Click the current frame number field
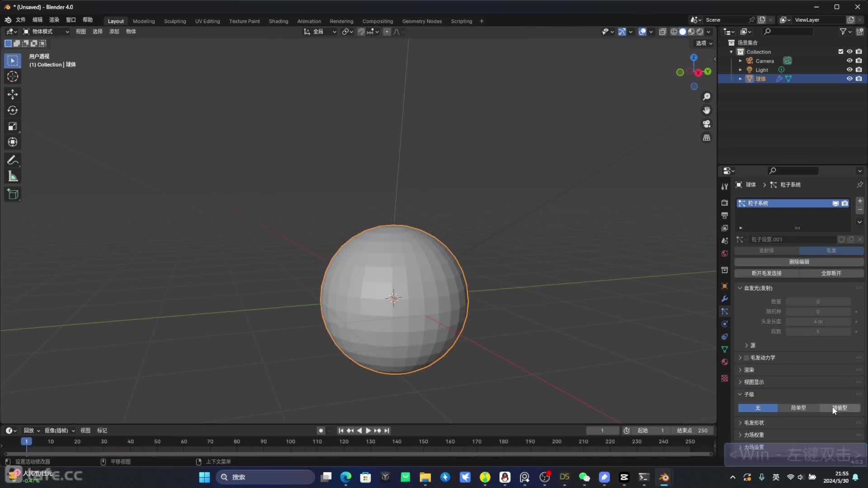The height and width of the screenshot is (488, 868). (603, 431)
